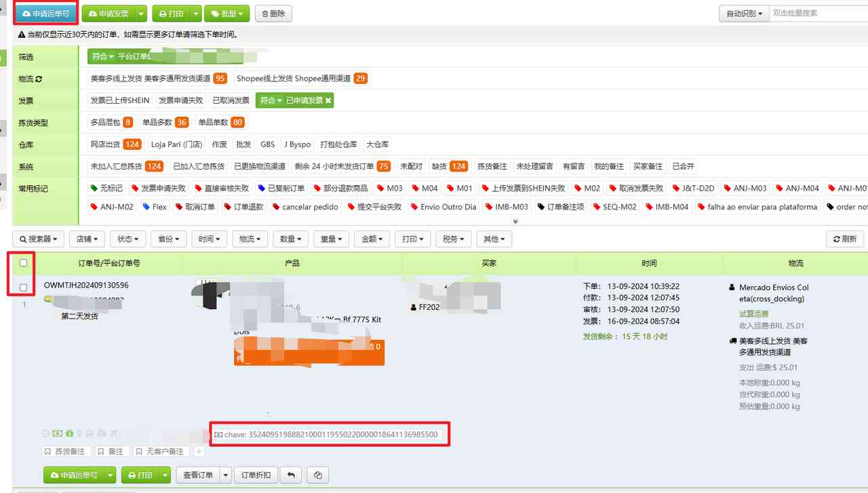Remove the 已申请发票 filter with its X
868x493 pixels.
click(x=328, y=100)
